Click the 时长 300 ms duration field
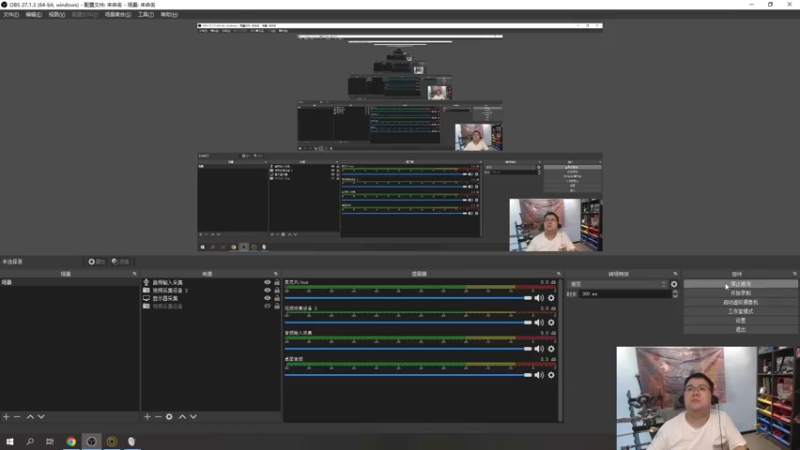800x450 pixels. [625, 294]
